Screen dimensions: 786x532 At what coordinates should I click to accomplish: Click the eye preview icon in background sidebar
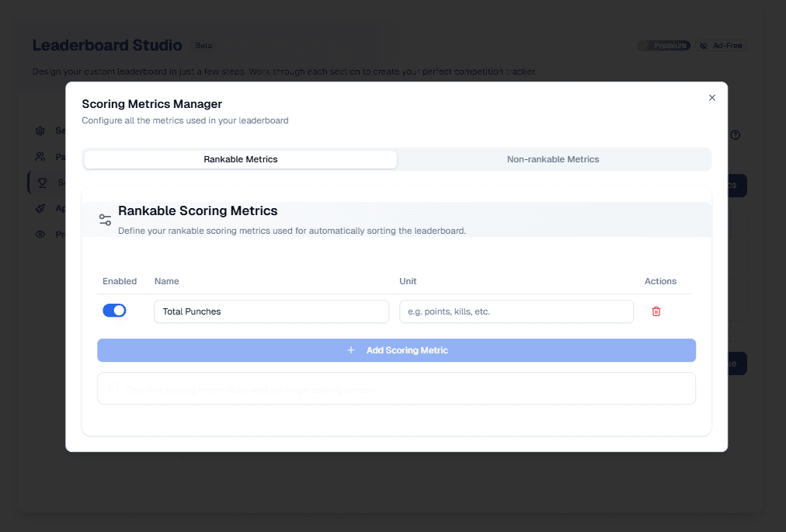tap(40, 235)
